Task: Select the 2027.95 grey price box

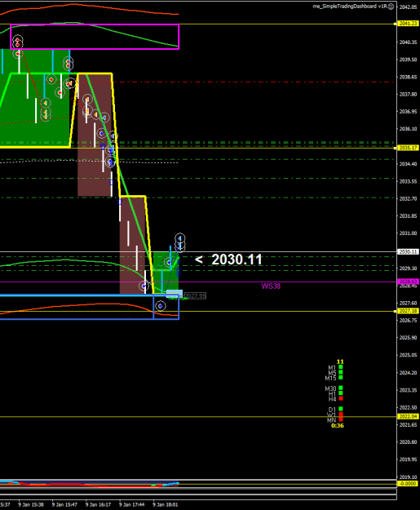Action: click(x=195, y=296)
